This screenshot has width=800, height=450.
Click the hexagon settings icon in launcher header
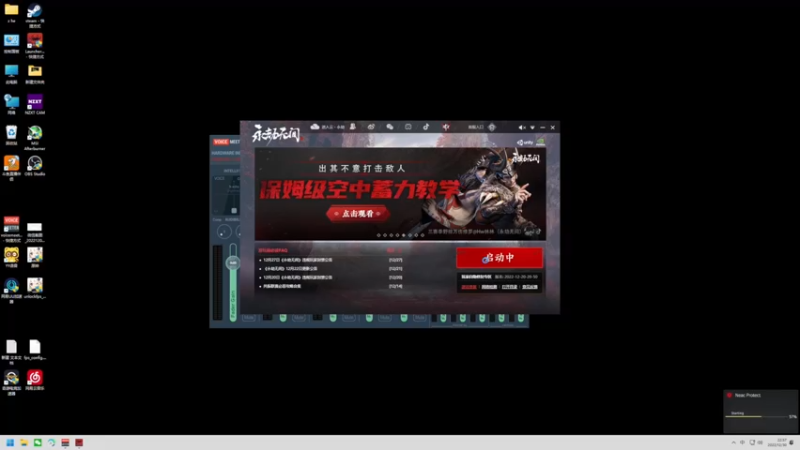click(492, 127)
